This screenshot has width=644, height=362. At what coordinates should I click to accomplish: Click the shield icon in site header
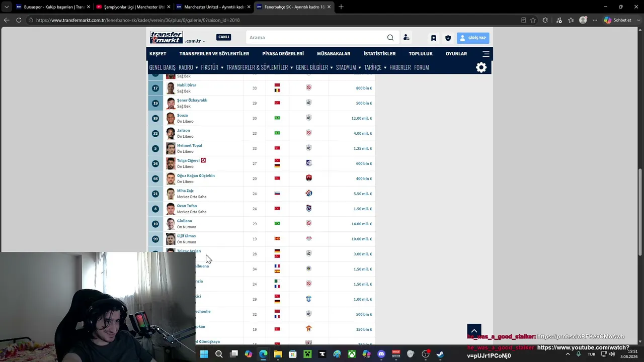[x=448, y=38]
